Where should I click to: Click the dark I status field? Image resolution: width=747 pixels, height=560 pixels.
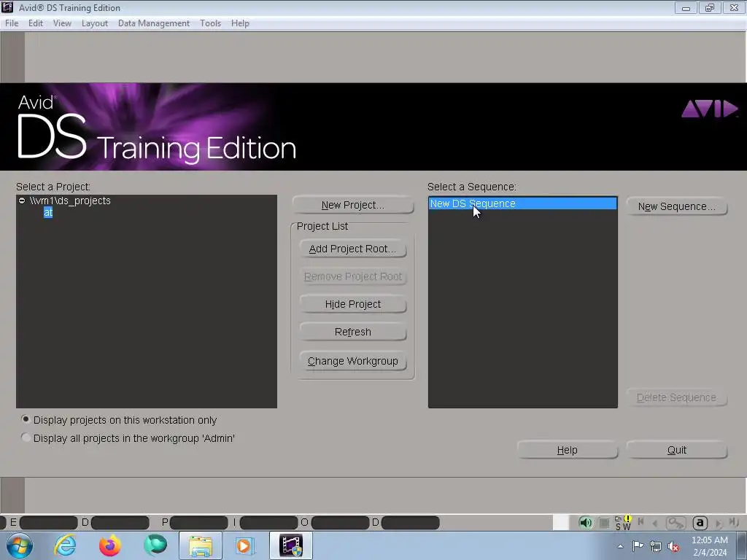(268, 523)
